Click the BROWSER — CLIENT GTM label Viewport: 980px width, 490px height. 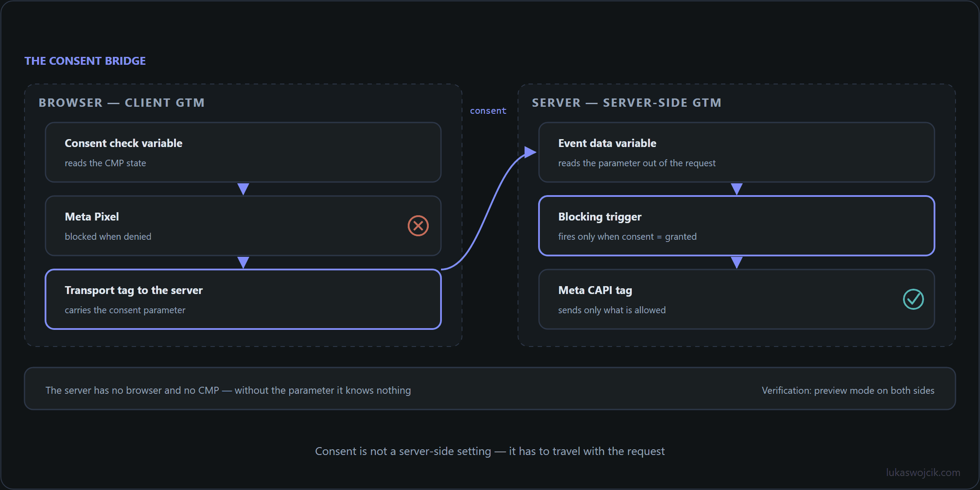122,103
